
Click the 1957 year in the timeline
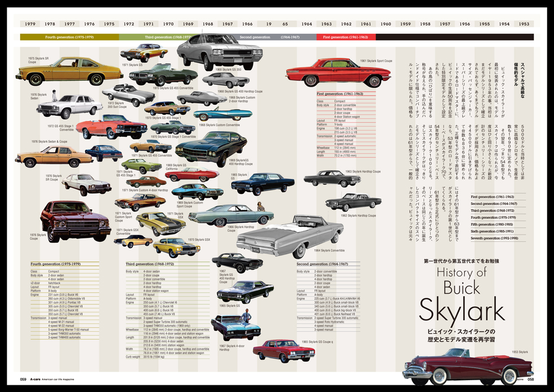tap(445, 24)
